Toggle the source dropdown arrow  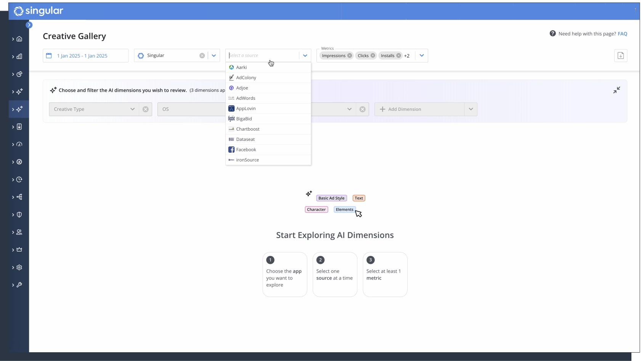click(305, 56)
